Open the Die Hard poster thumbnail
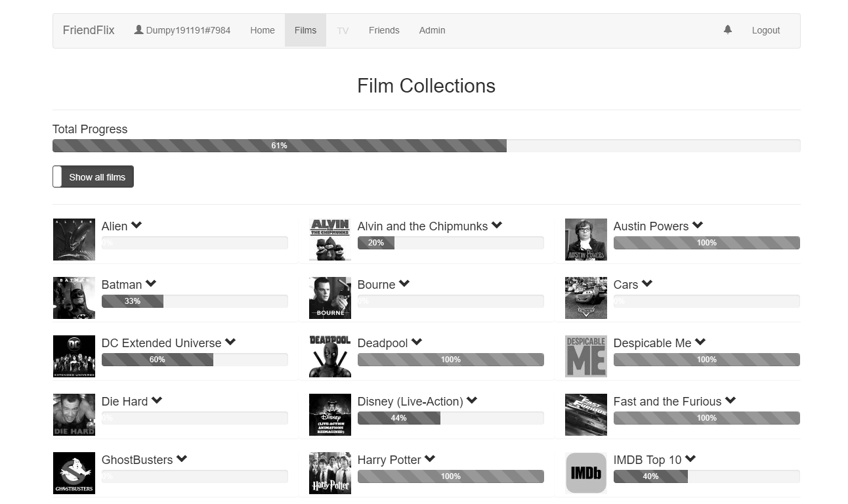This screenshot has height=504, width=848. tap(74, 415)
